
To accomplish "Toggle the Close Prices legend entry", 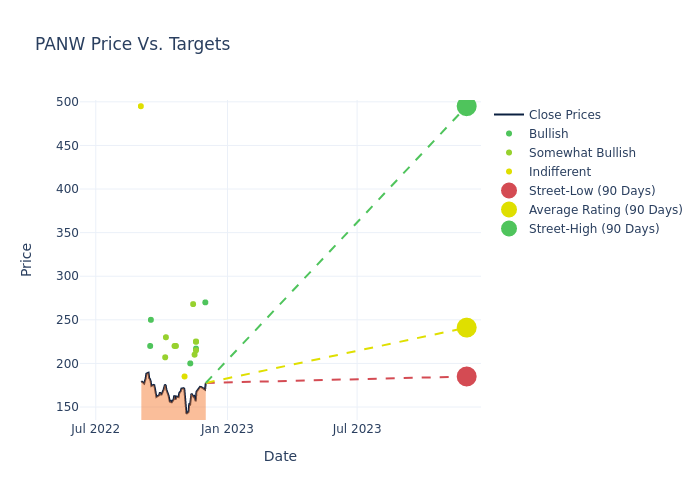I will (x=564, y=115).
